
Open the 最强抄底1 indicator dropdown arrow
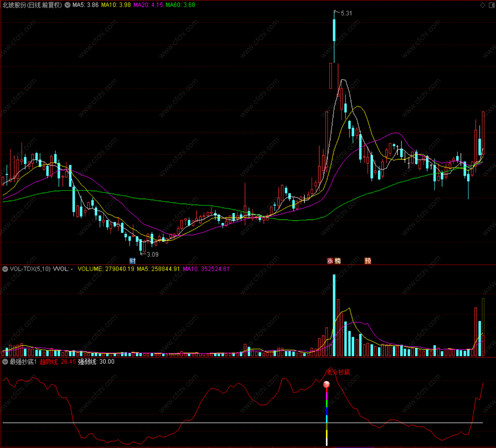[5, 362]
